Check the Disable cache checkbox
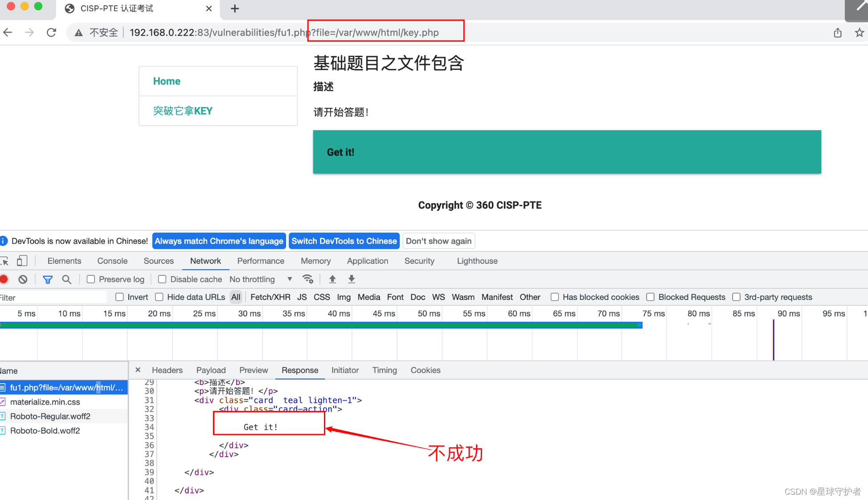Screen dimensions: 868x500 coord(162,279)
